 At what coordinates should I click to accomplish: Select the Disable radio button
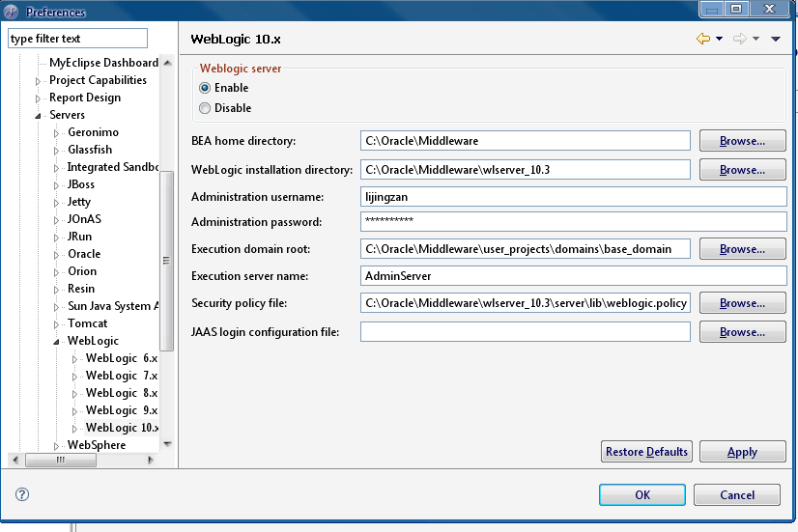click(205, 108)
